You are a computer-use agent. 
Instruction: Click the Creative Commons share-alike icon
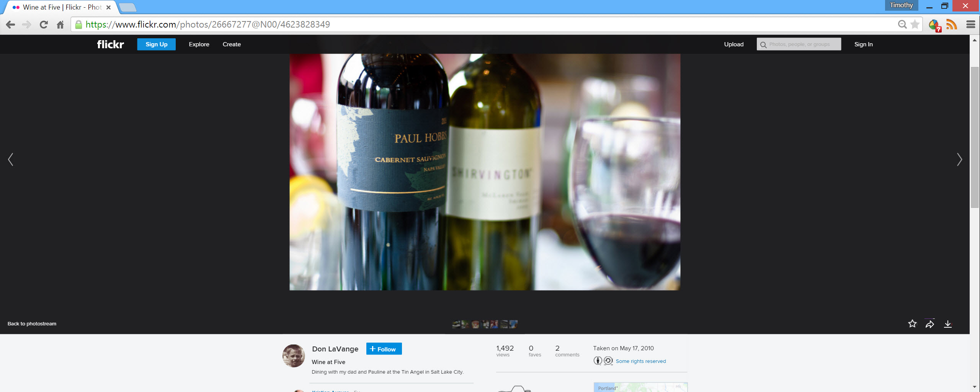(x=608, y=361)
